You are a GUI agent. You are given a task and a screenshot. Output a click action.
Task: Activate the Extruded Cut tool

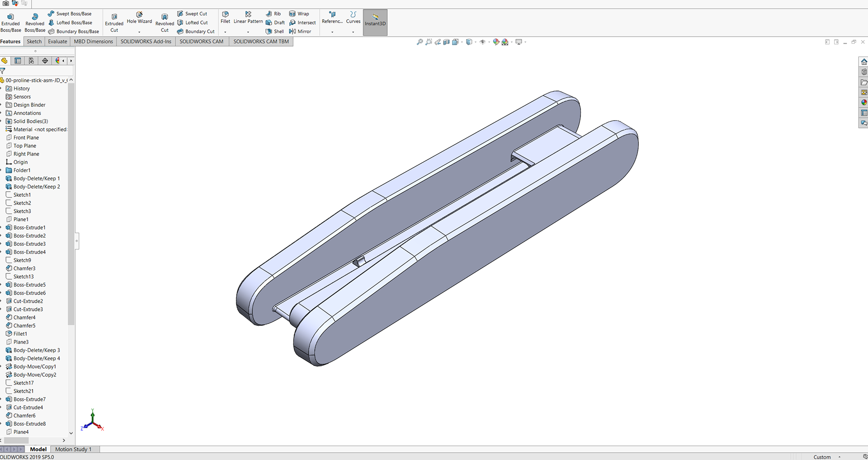114,23
